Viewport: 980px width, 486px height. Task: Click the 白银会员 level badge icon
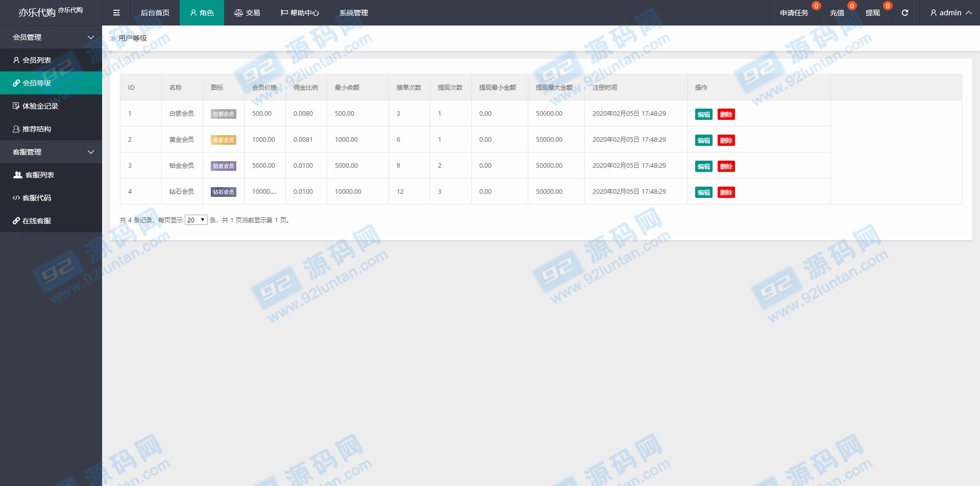coord(224,114)
